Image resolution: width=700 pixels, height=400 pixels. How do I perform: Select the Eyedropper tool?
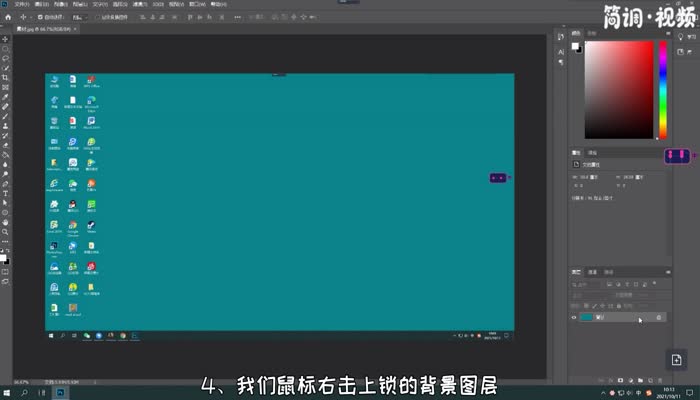[x=5, y=97]
